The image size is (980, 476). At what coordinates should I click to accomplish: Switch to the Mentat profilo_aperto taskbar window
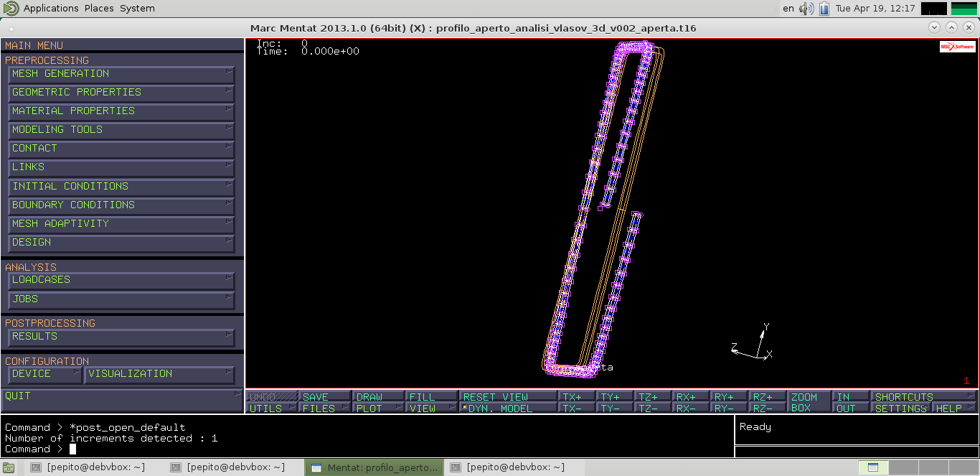374,467
